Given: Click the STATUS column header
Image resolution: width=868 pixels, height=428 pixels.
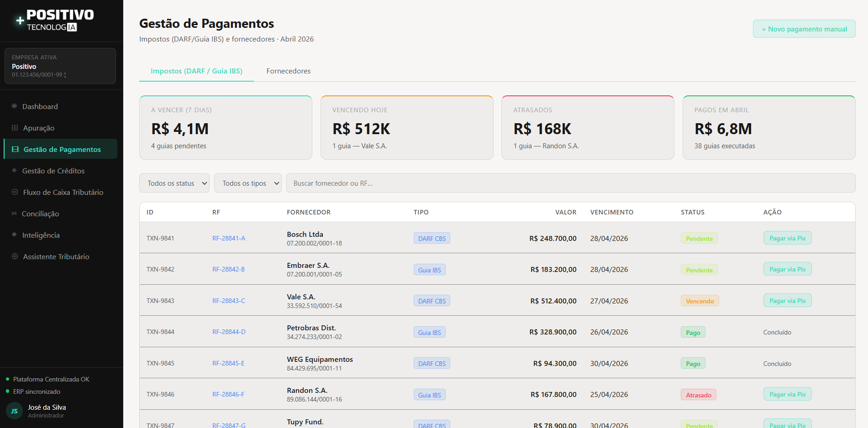Looking at the screenshot, I should [693, 212].
